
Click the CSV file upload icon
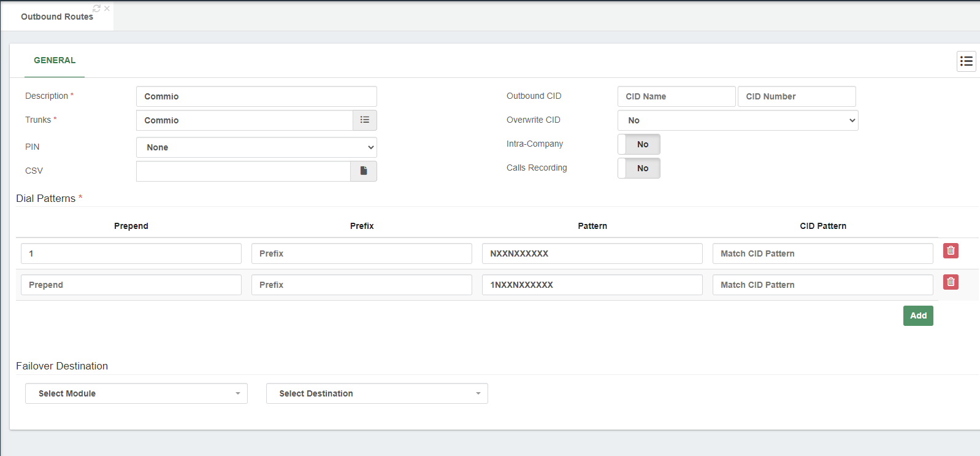(364, 171)
